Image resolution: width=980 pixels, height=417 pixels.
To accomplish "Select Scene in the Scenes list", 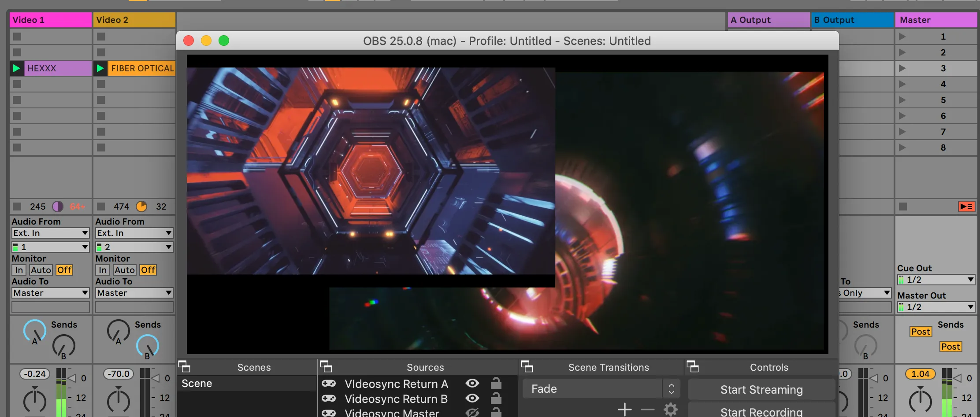I will point(197,383).
